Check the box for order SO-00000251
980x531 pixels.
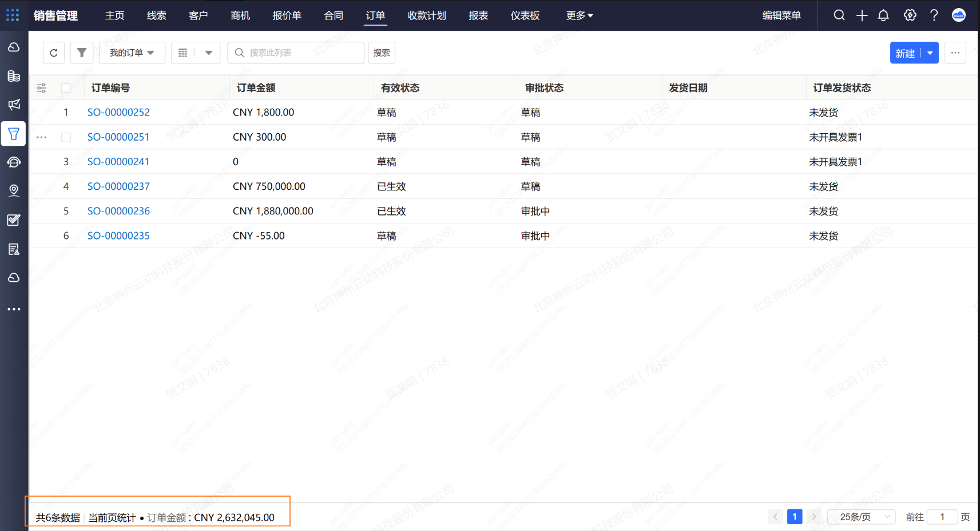(66, 137)
